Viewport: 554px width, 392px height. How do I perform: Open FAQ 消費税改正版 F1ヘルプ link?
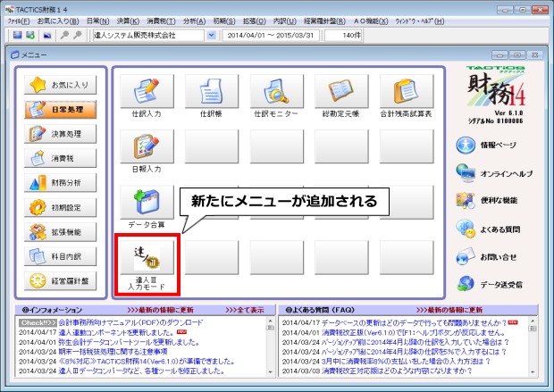(x=413, y=332)
